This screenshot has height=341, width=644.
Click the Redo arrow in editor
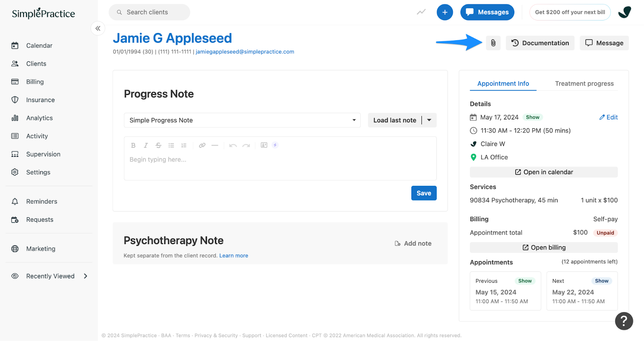(246, 145)
